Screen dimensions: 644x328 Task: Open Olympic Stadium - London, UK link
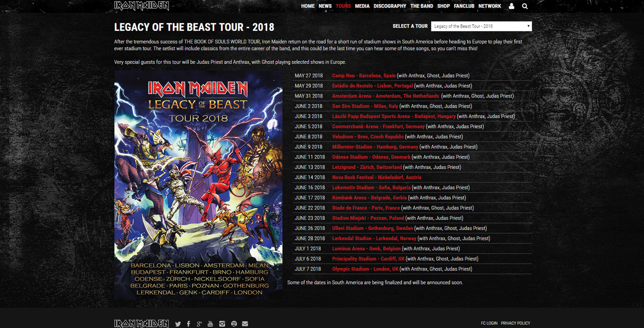point(365,269)
